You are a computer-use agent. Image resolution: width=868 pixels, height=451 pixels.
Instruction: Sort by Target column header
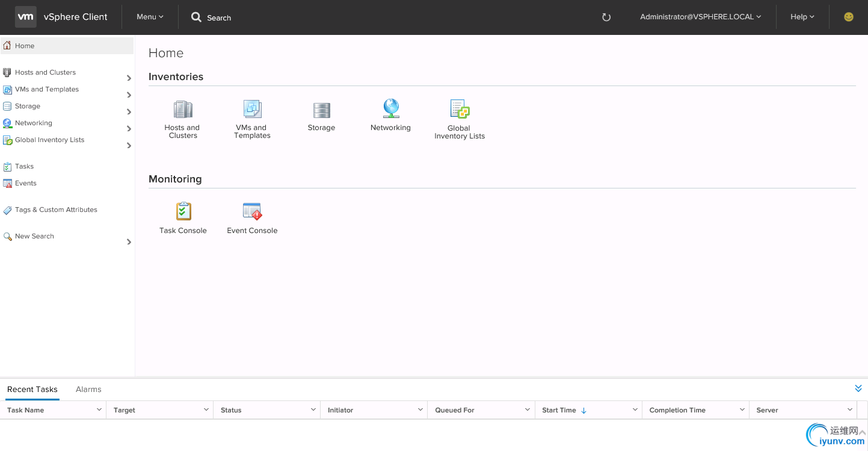click(125, 410)
